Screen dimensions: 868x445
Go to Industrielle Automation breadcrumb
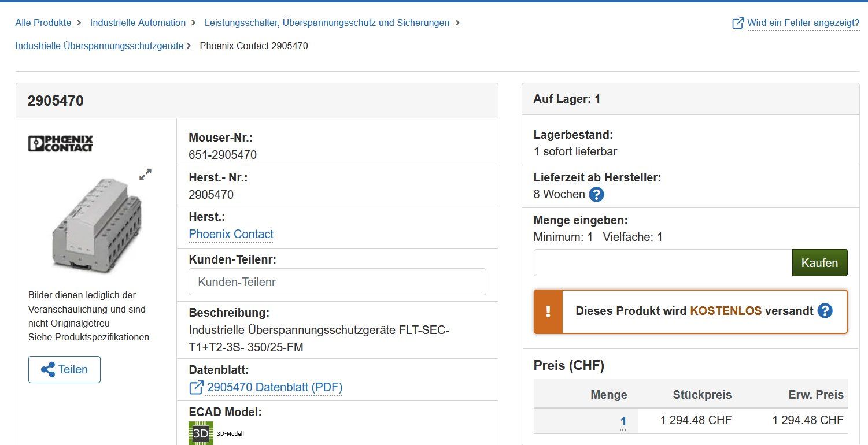pyautogui.click(x=138, y=23)
